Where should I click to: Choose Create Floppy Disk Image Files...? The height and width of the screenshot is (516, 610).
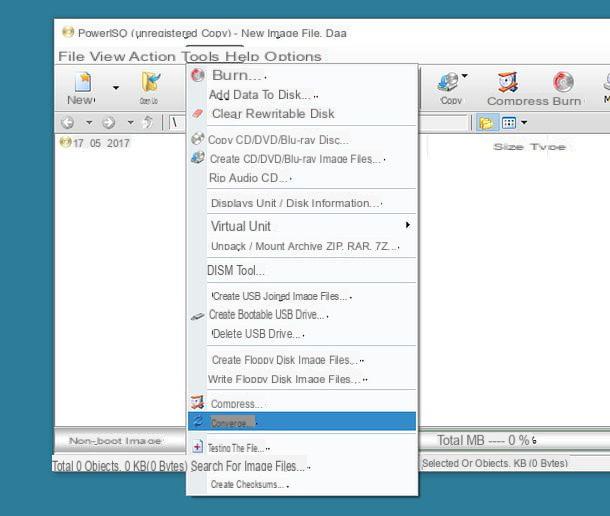302,360
